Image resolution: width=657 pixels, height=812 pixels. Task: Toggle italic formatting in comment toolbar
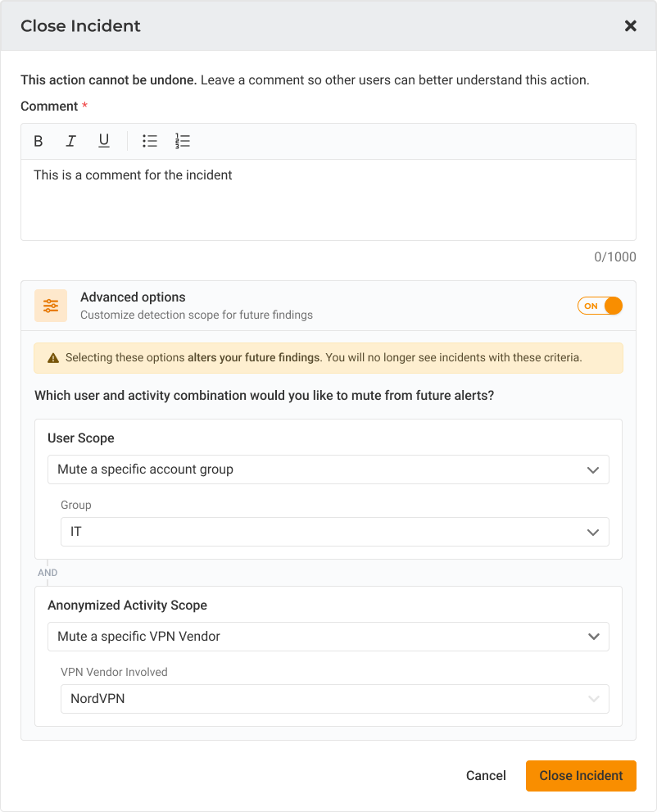(x=71, y=141)
